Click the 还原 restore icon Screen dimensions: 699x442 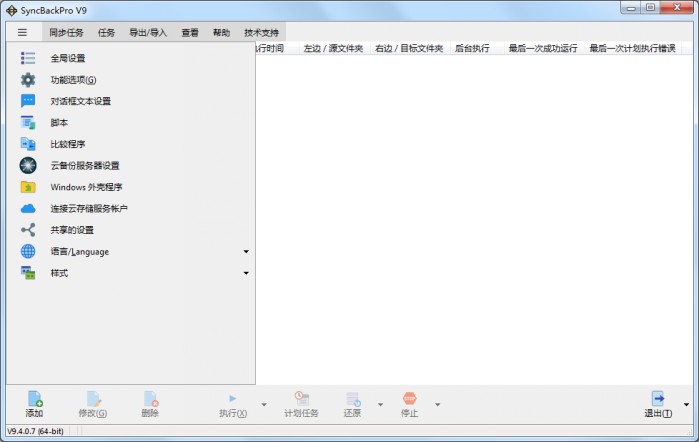pos(353,398)
